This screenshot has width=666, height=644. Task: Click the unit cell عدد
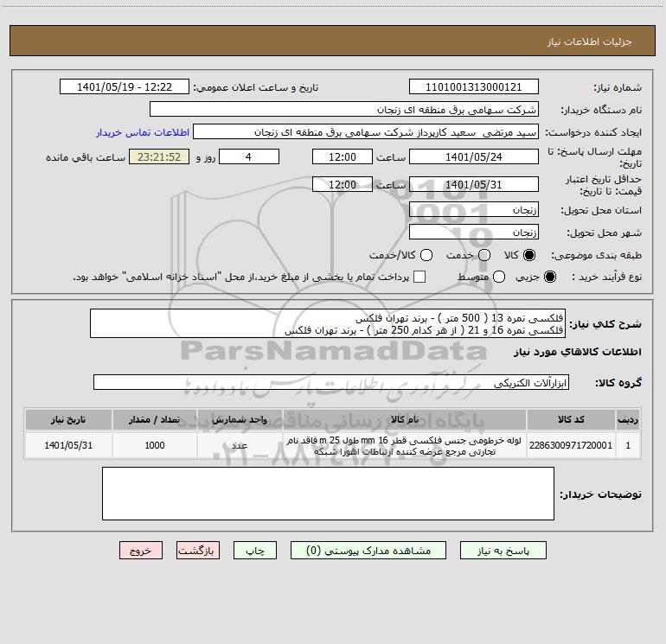240,445
